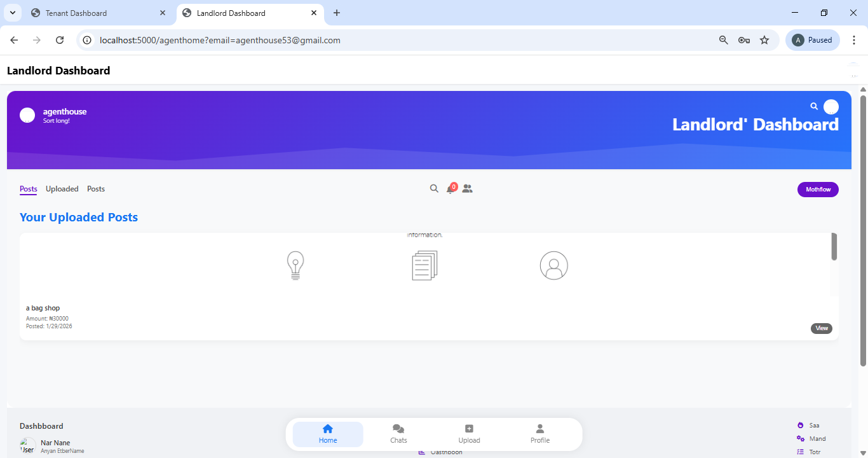Image resolution: width=868 pixels, height=458 pixels.
Task: Click the Home icon in bottom navigation
Action: click(327, 433)
